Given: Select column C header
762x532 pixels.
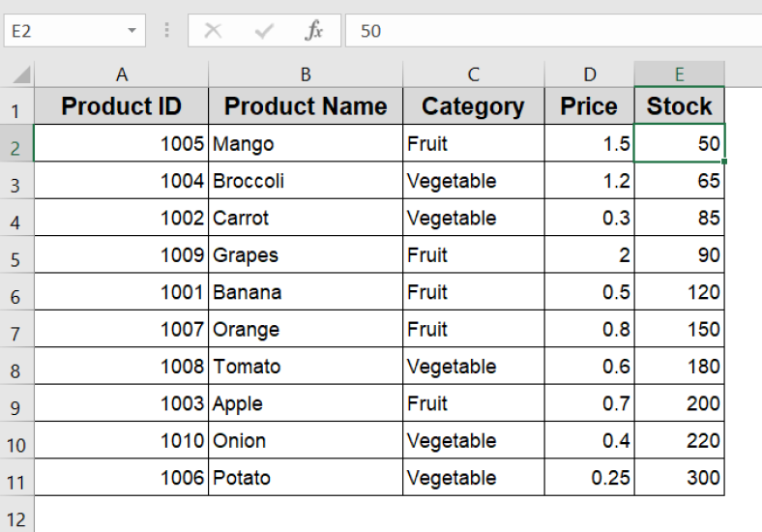Looking at the screenshot, I should (473, 74).
